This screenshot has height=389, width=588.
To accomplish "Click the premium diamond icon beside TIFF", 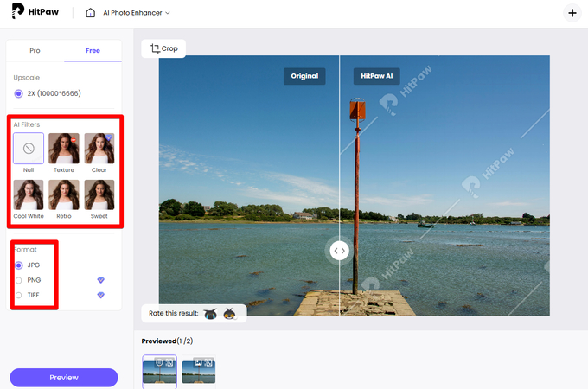I will pyautogui.click(x=100, y=295).
